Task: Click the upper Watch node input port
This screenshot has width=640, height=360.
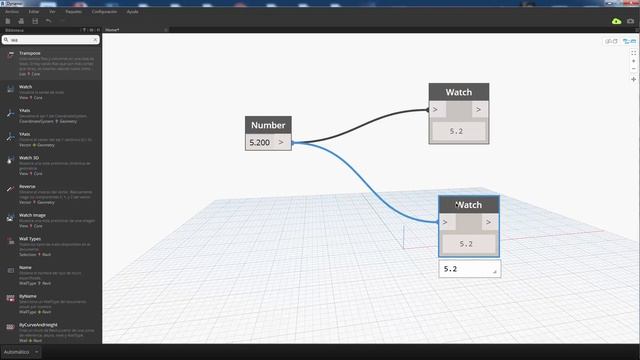Action: pos(437,109)
